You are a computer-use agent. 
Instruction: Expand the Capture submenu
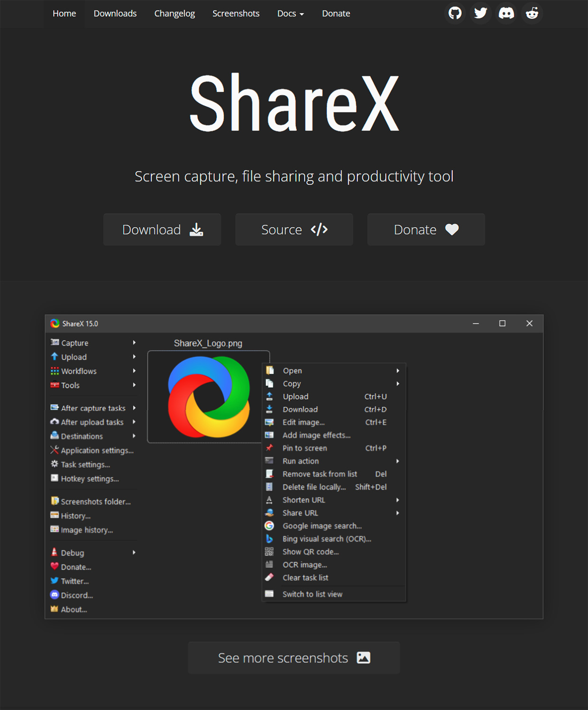coord(74,343)
